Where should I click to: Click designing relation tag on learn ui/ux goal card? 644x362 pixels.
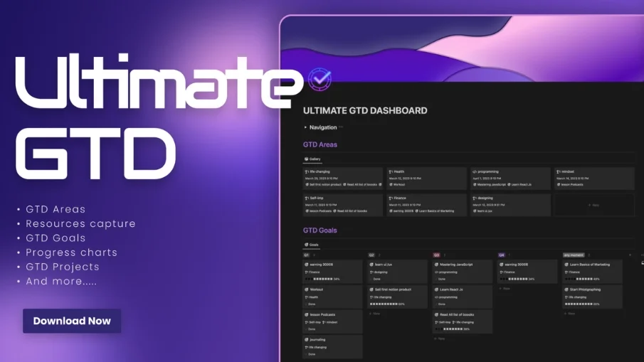[379, 272]
